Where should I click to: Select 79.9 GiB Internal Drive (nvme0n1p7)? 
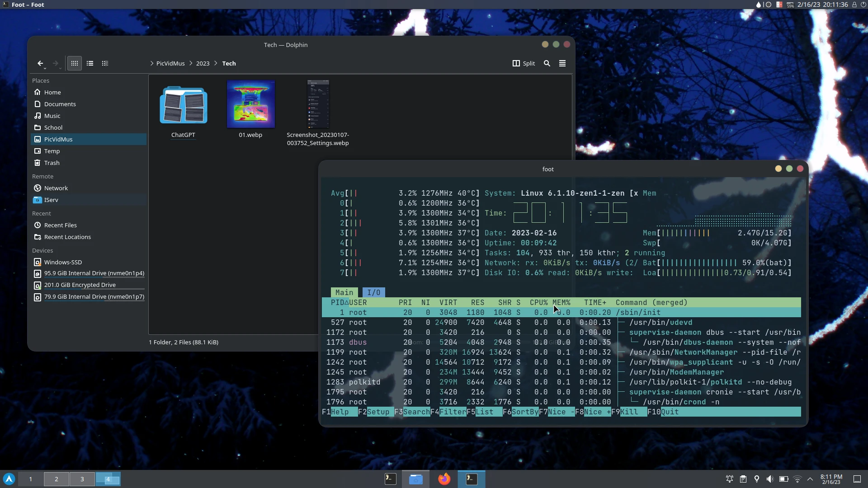click(x=89, y=297)
